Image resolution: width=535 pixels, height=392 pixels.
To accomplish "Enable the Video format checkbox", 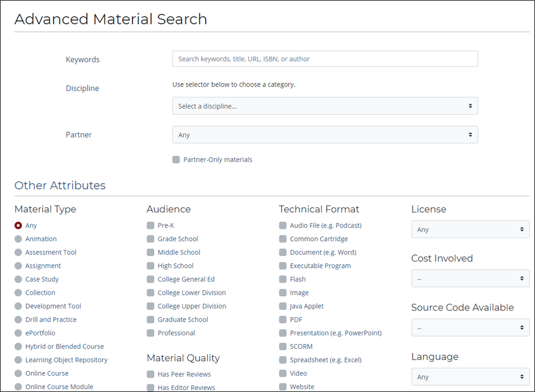I will (x=283, y=373).
